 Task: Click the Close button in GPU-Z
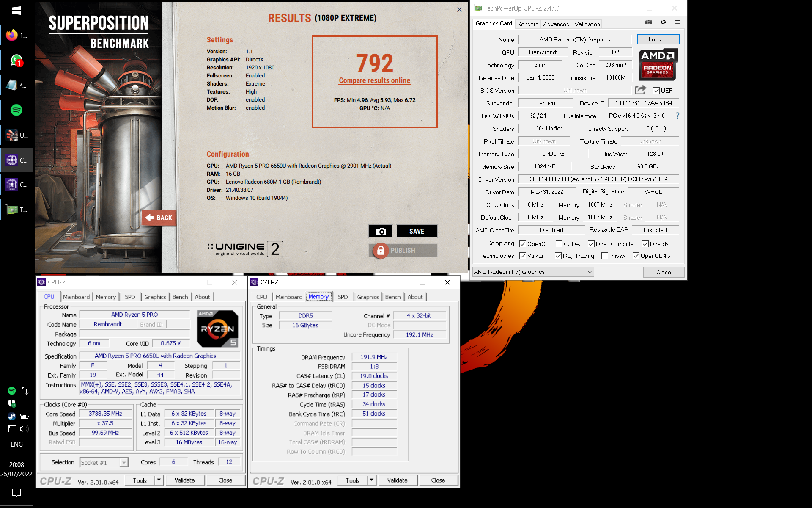pos(664,272)
